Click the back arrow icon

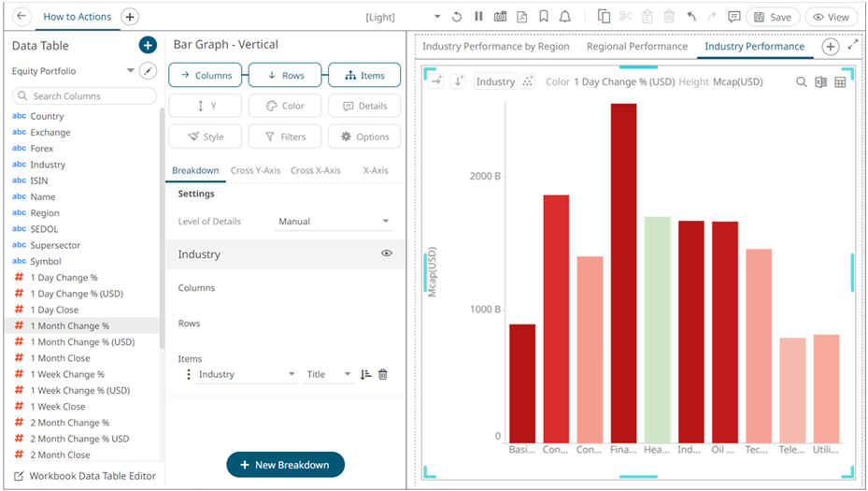point(22,17)
